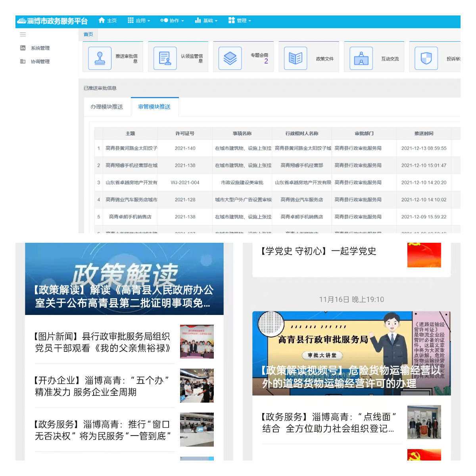Open the 【开办企业】淄博高青 article link
The width and height of the screenshot is (476, 476).
102,386
